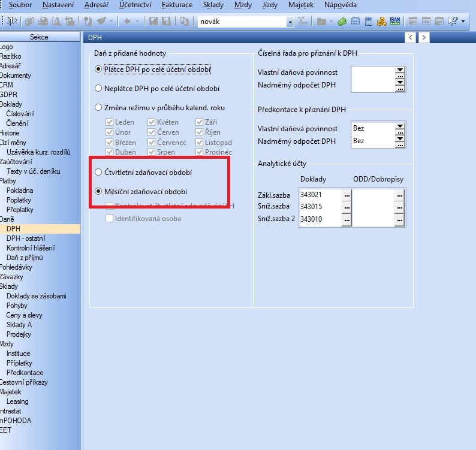The image size is (476, 450).
Task: Click the ellipsis button beside account 343021
Action: (347, 195)
